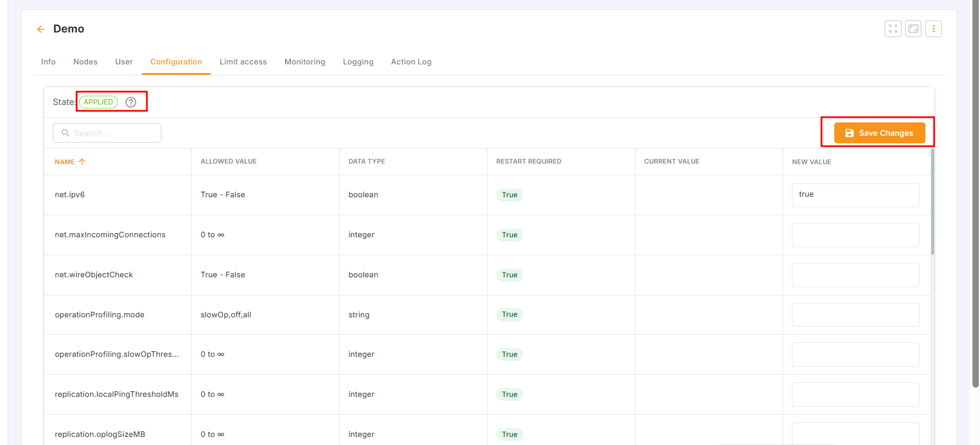The width and height of the screenshot is (980, 445).
Task: Select the replication.localPingThresholdMs parameter name
Action: tap(116, 395)
